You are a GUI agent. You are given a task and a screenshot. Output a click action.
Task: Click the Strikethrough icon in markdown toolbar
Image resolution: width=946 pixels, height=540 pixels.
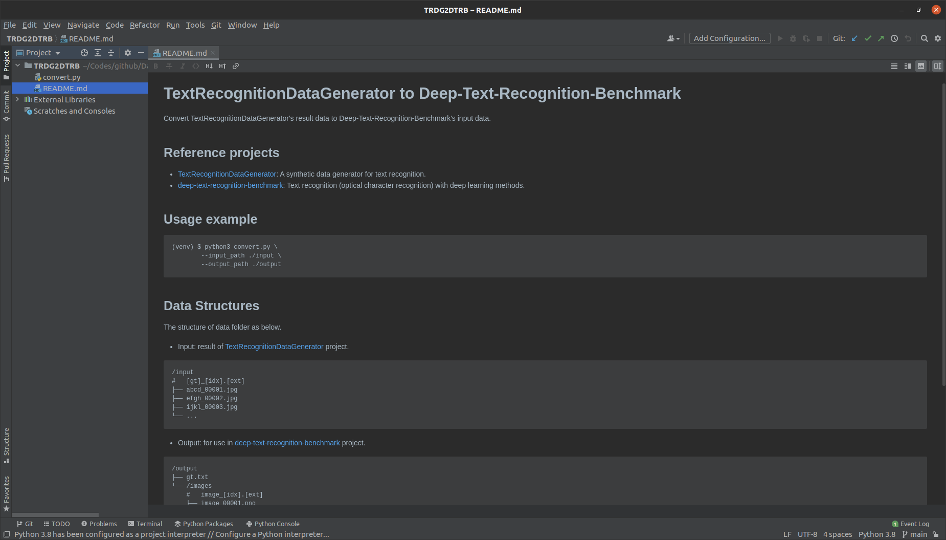pos(169,66)
